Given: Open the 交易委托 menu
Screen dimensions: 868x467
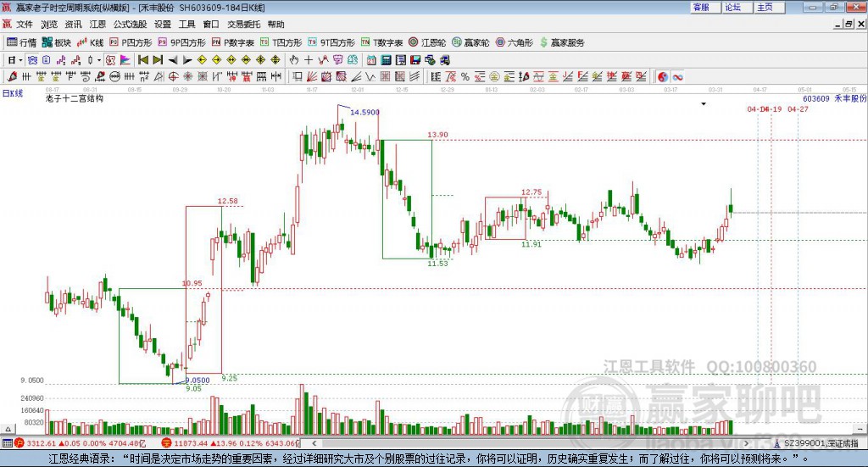Looking at the screenshot, I should click(x=243, y=25).
